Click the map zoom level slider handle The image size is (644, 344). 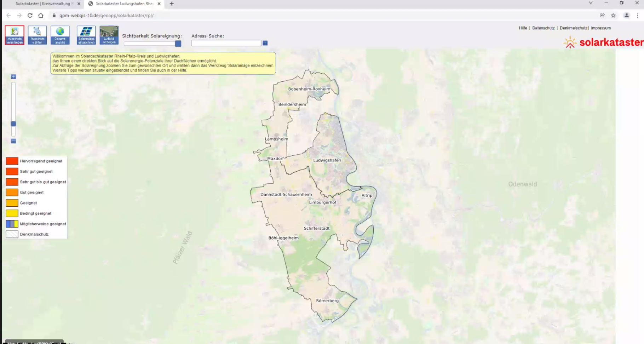click(x=13, y=124)
